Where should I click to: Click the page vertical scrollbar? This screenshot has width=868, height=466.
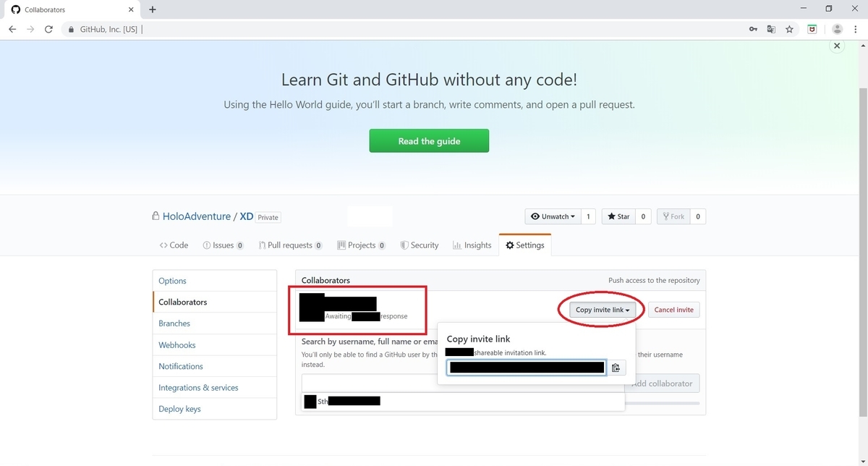tap(862, 253)
